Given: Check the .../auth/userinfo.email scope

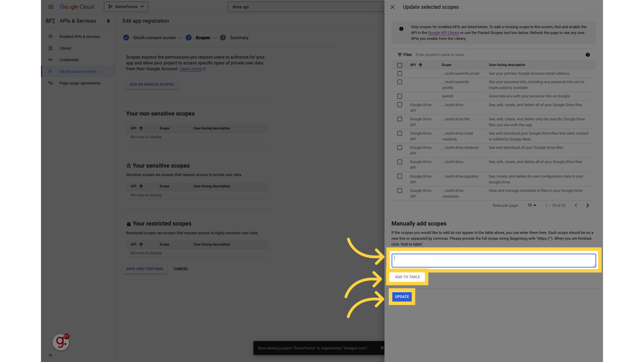Looking at the screenshot, I should point(399,73).
